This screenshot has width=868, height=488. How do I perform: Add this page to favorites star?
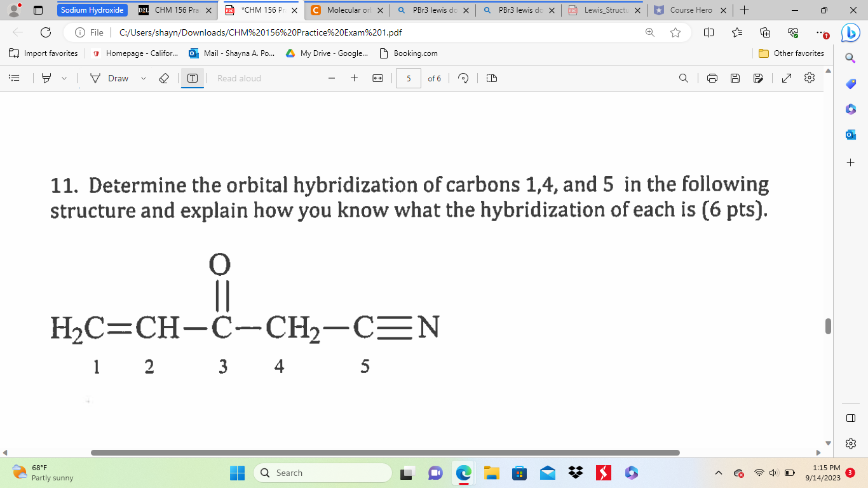click(x=675, y=32)
